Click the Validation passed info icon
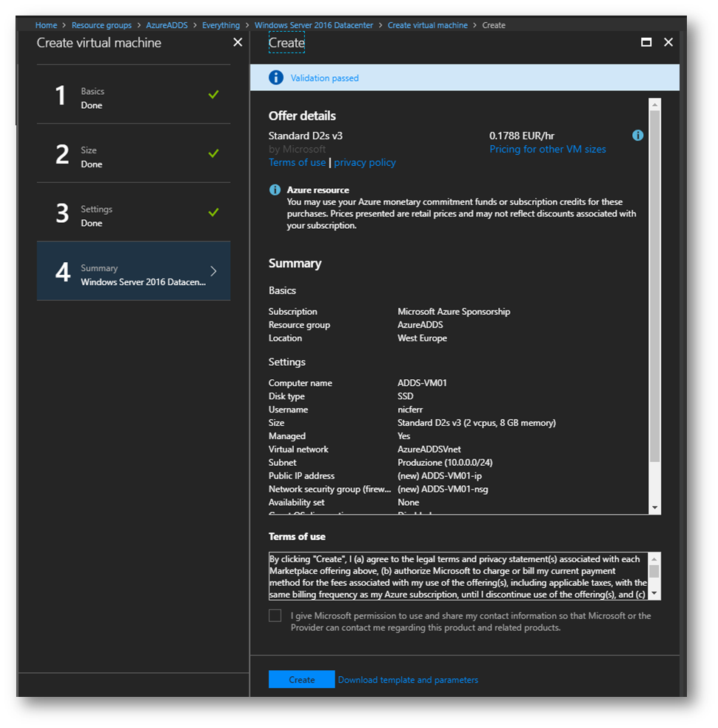The image size is (718, 728). (x=275, y=78)
